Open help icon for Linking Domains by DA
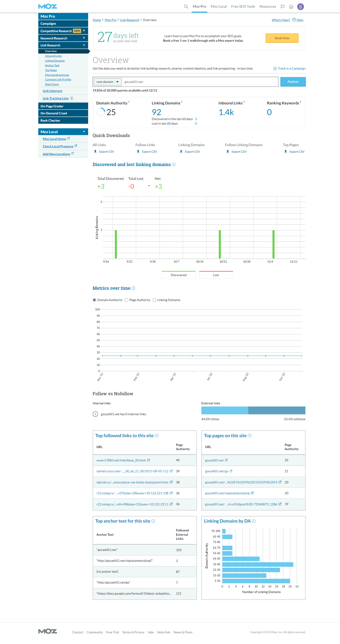The image size is (340, 644). point(254,521)
